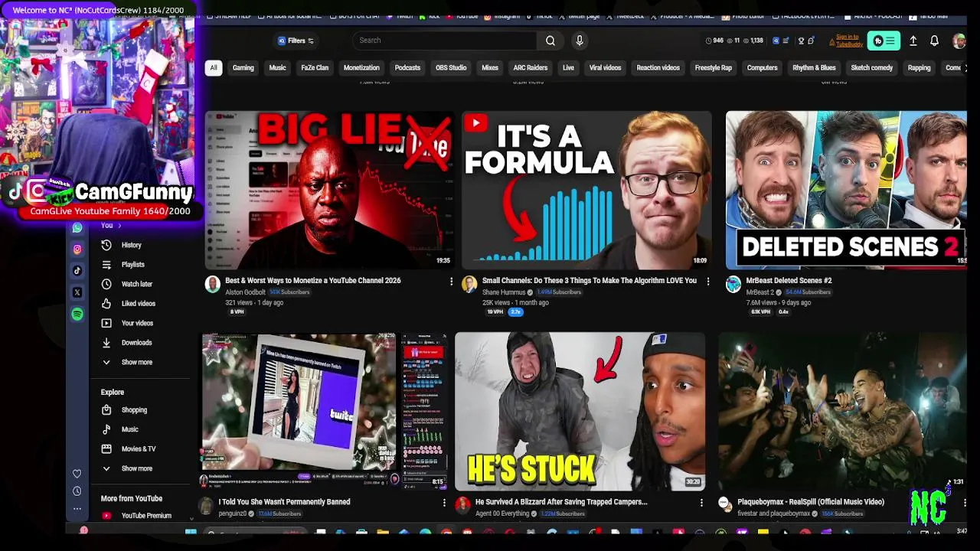
Task: Open Shane Hummus channel avatar
Action: point(469,285)
